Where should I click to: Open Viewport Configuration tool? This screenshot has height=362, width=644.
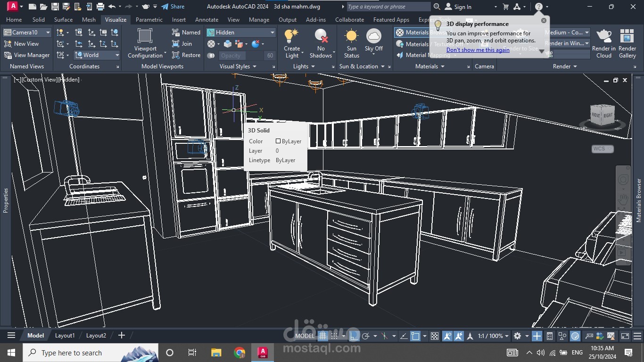pyautogui.click(x=145, y=37)
